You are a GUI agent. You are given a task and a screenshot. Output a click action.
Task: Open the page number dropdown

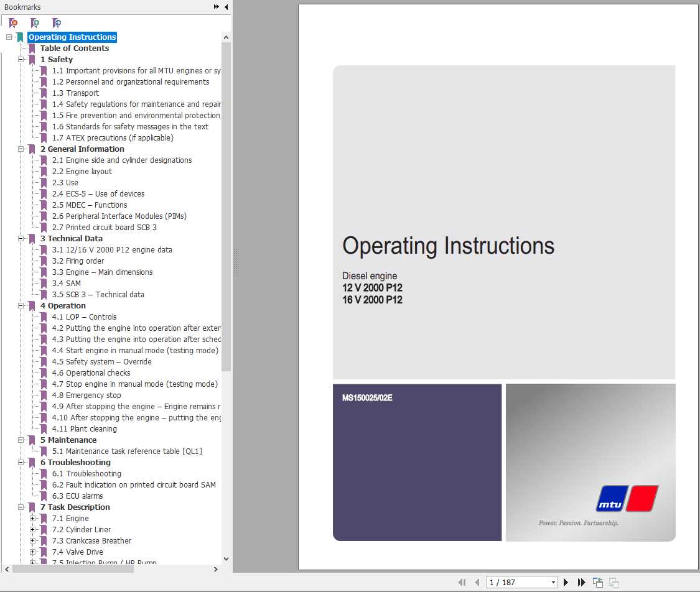553,582
